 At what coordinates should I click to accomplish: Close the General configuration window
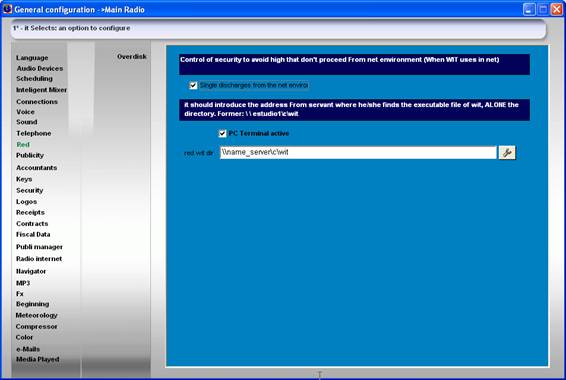(x=556, y=9)
